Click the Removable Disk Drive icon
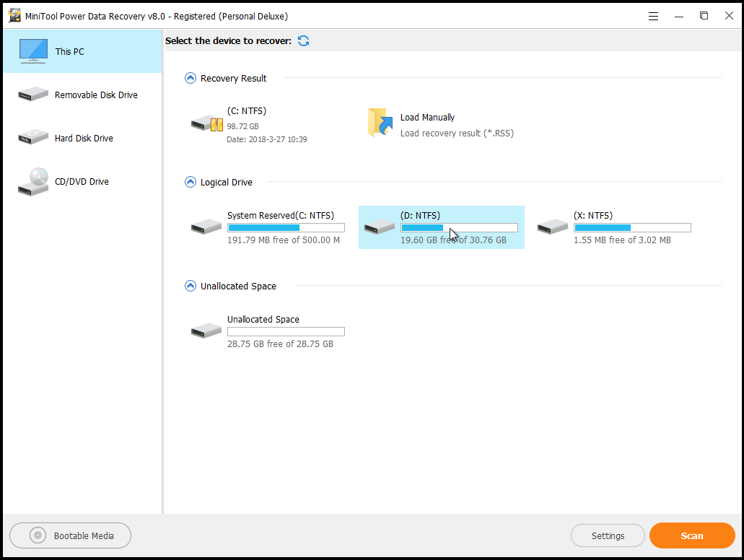744x560 pixels. pyautogui.click(x=33, y=95)
